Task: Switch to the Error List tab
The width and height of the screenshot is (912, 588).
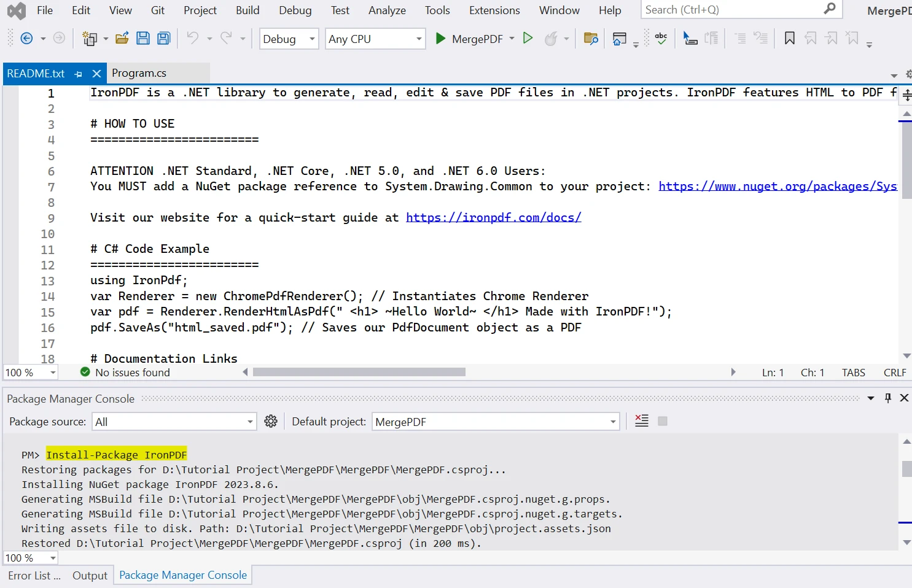Action: tap(34, 575)
